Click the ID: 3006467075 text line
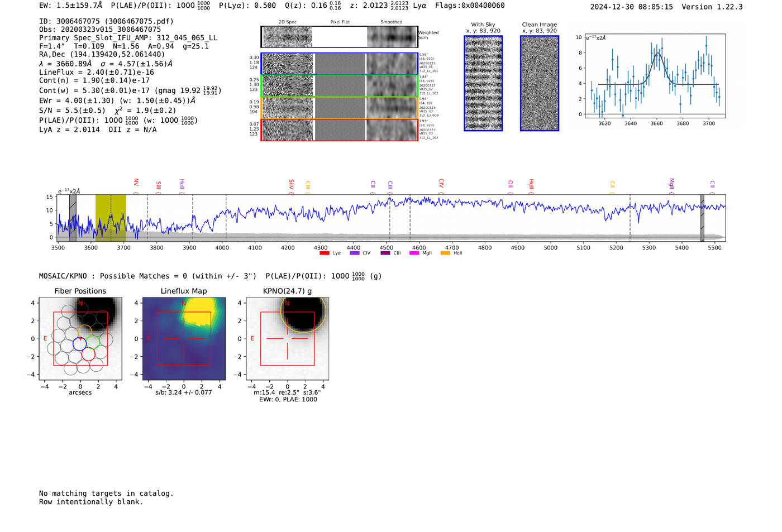782x532 pixels. click(106, 21)
